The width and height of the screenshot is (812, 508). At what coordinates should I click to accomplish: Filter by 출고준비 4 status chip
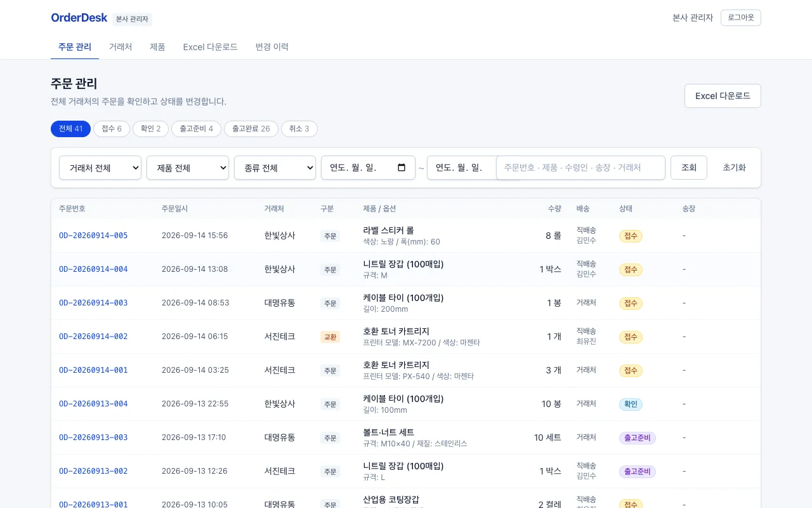196,129
